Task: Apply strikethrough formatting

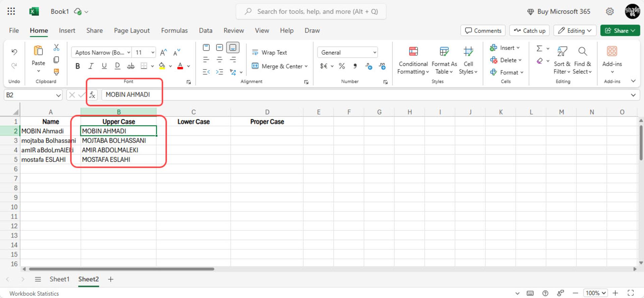Action: 131,66
